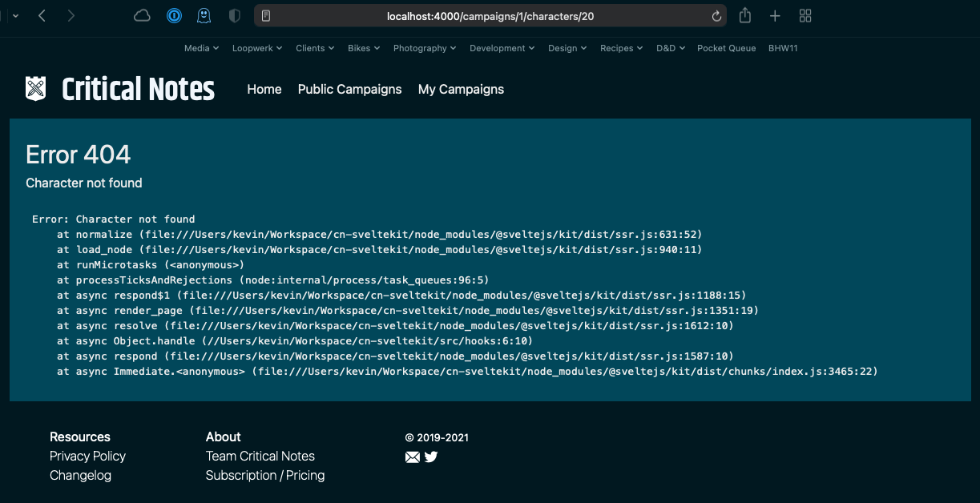Screen dimensions: 980x503
Task: Open the Ghostery ghost extension icon
Action: [204, 16]
